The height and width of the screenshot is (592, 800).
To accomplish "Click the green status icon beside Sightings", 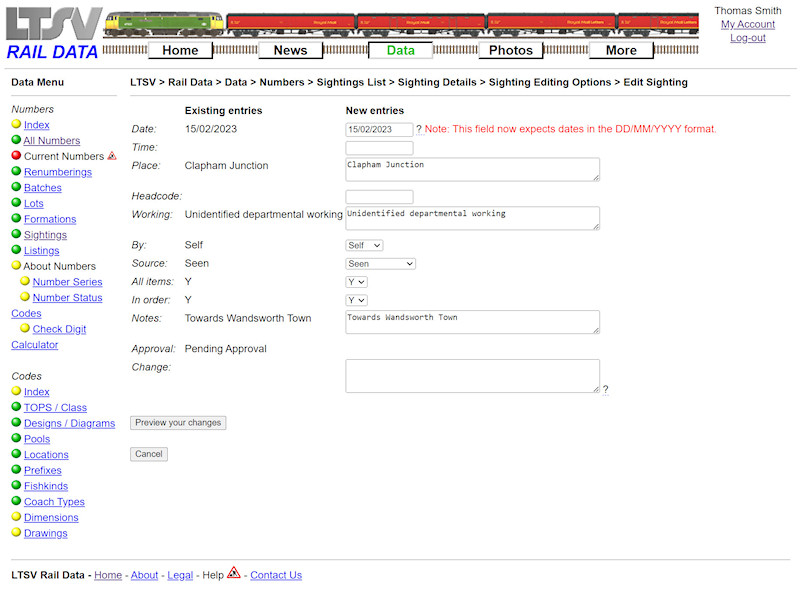I will coord(17,234).
